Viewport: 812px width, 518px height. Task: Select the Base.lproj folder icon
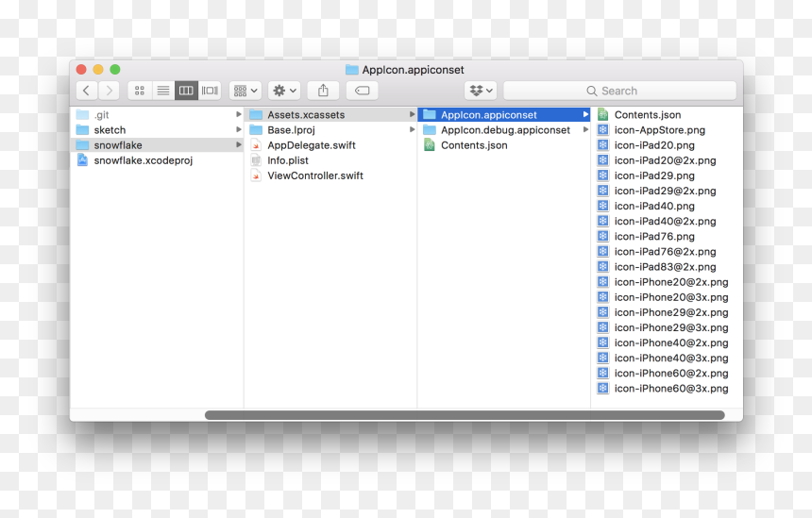pos(256,130)
